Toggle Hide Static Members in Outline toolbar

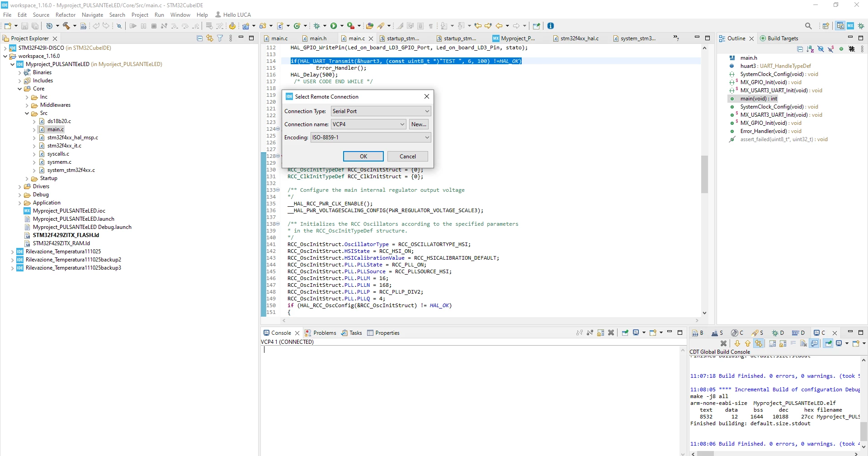pos(831,49)
